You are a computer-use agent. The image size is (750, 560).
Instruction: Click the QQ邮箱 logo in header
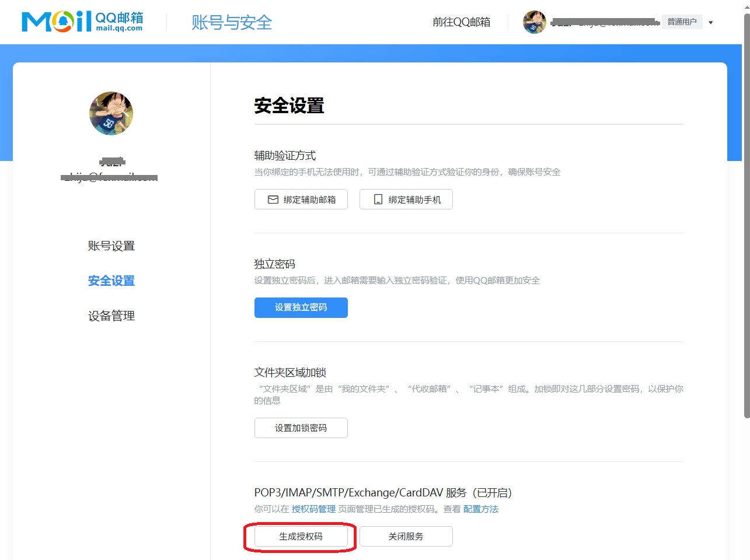click(x=82, y=22)
